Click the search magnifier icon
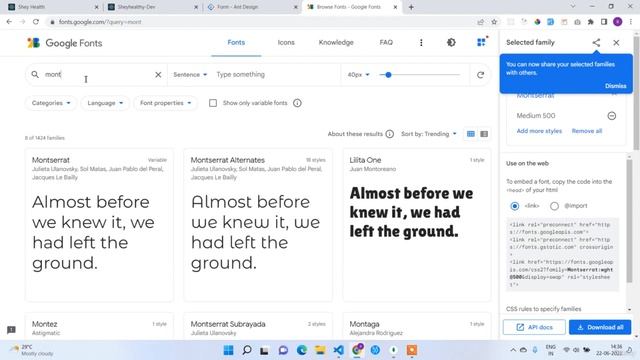The width and height of the screenshot is (640, 360). click(x=35, y=74)
